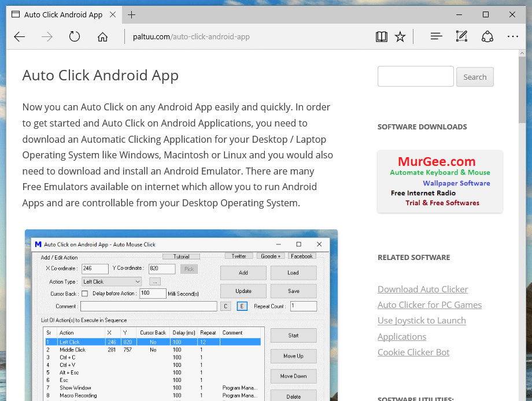The width and height of the screenshot is (532, 401).
Task: Click the sidebar search input box
Action: 415,76
